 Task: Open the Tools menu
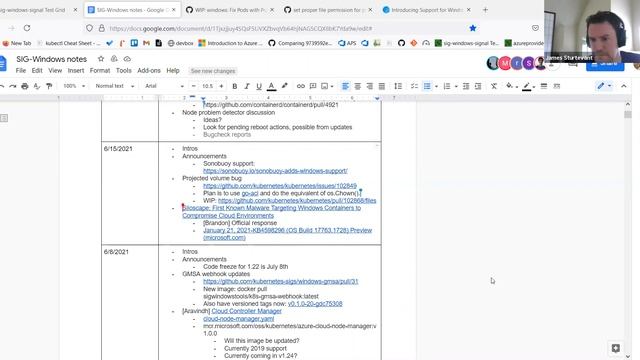pyautogui.click(x=124, y=71)
